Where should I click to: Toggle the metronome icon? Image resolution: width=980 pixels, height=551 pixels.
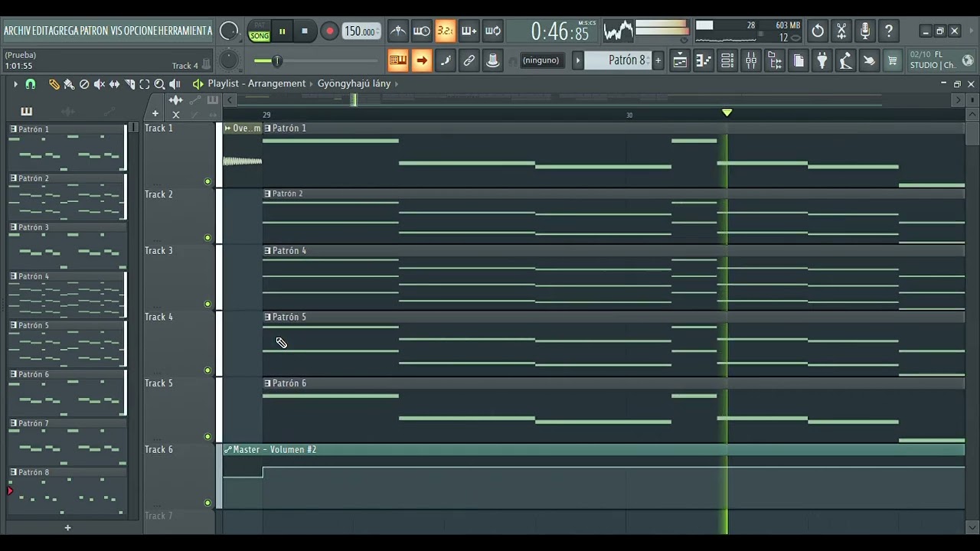398,31
